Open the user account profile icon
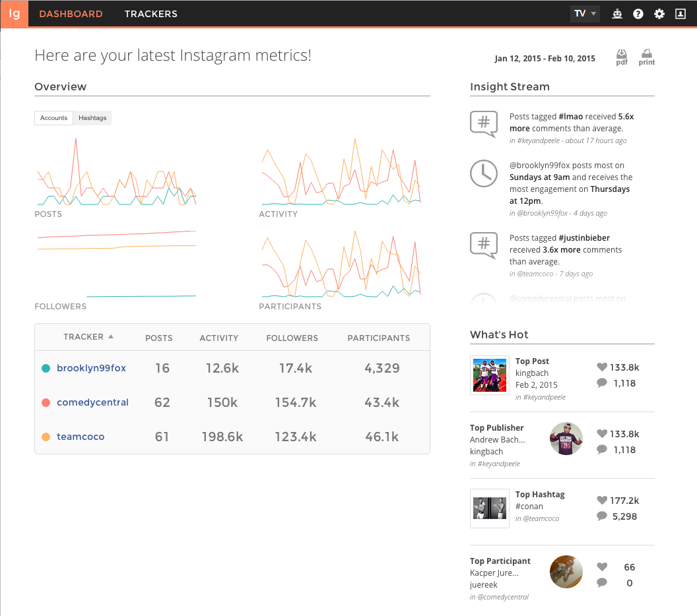 [x=680, y=14]
